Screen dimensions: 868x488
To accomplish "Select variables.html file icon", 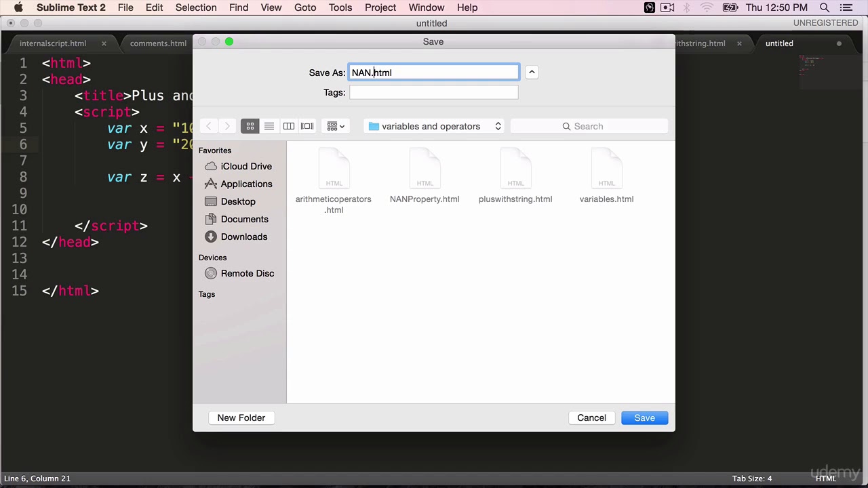I will click(x=606, y=169).
